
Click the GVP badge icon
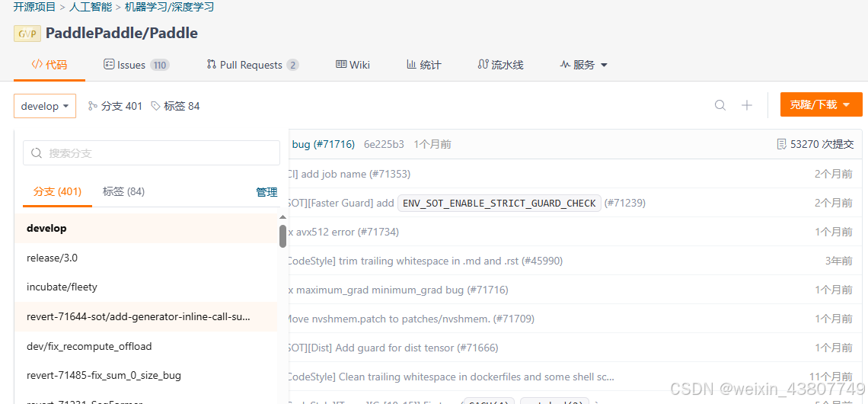pyautogui.click(x=27, y=34)
